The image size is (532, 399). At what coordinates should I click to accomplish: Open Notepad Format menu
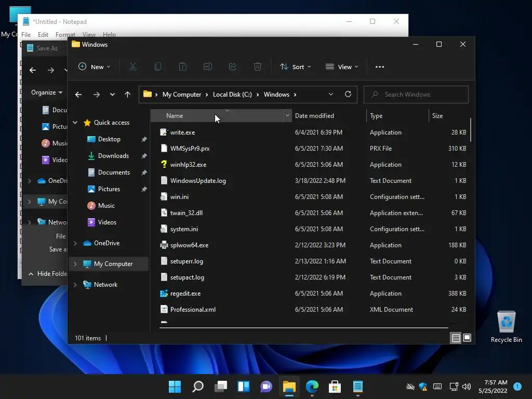(65, 35)
